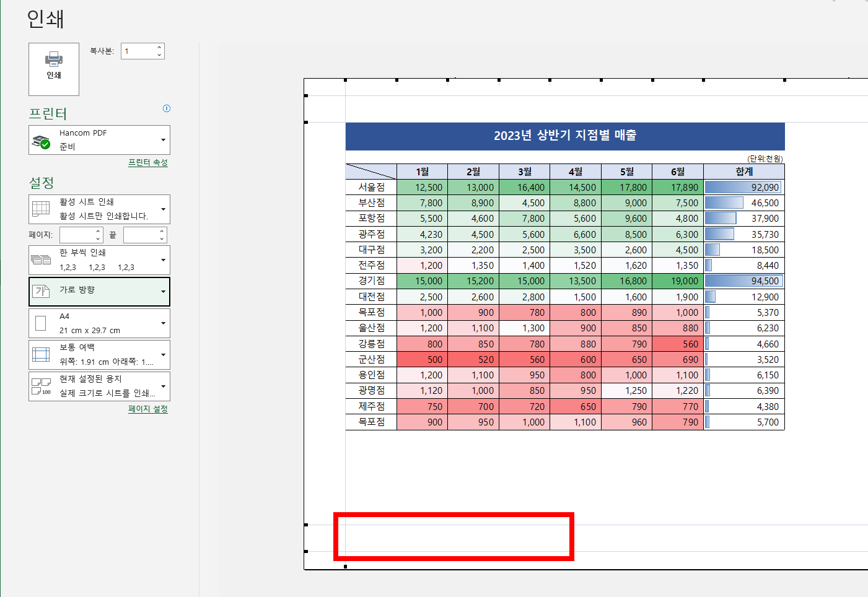Click the 대전점 row label
This screenshot has height=597, width=868.
tap(371, 297)
